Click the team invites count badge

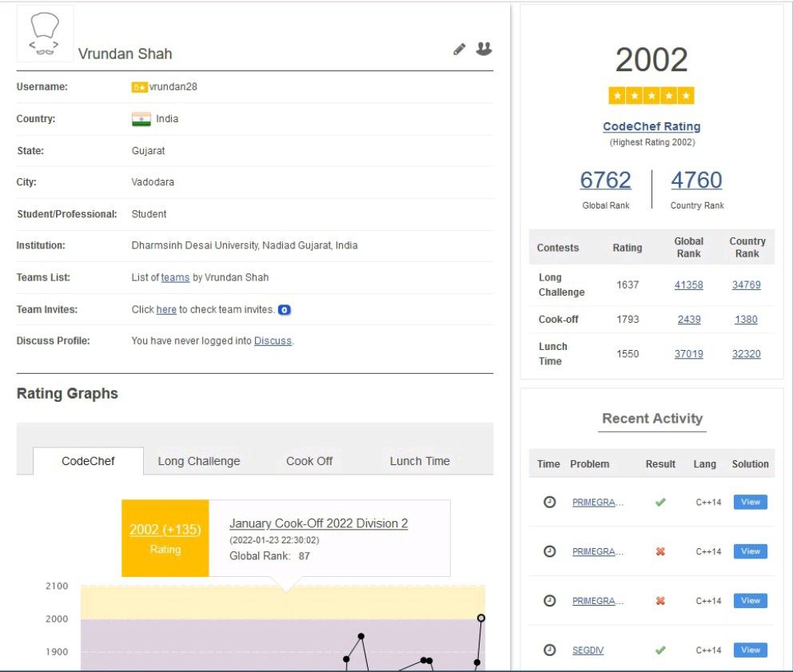pos(284,310)
